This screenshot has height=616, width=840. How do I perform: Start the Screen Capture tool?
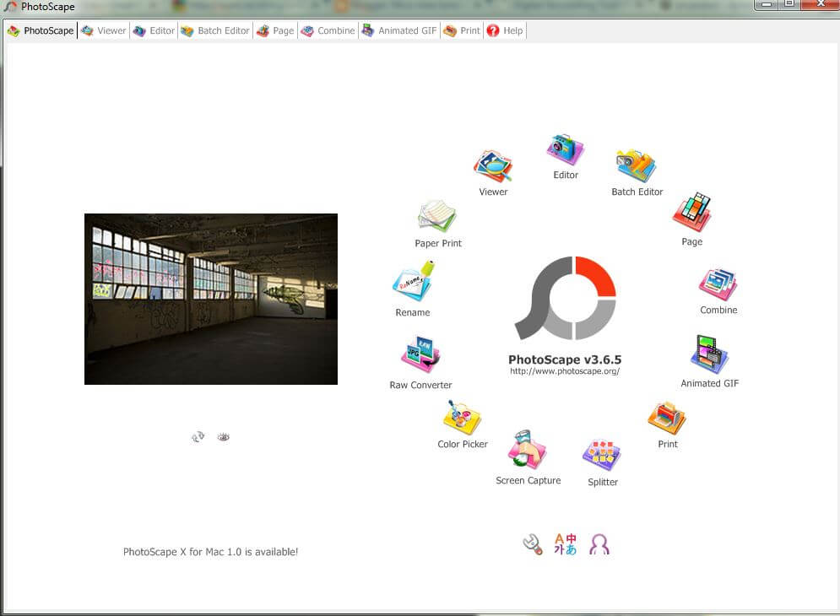click(x=528, y=451)
